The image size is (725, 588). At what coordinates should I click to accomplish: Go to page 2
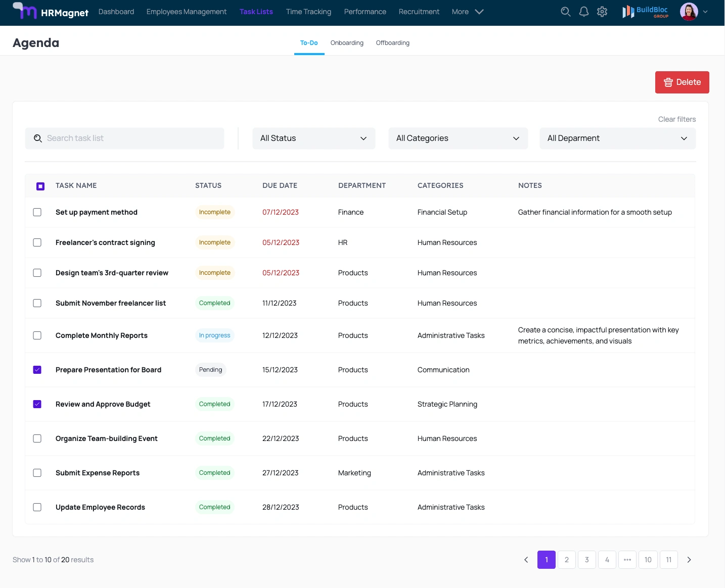point(567,560)
